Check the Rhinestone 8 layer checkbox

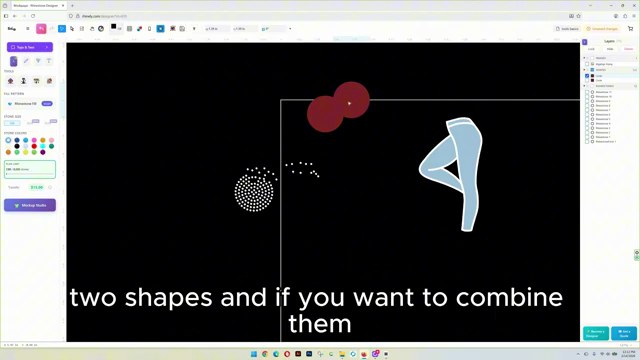pyautogui.click(x=587, y=106)
